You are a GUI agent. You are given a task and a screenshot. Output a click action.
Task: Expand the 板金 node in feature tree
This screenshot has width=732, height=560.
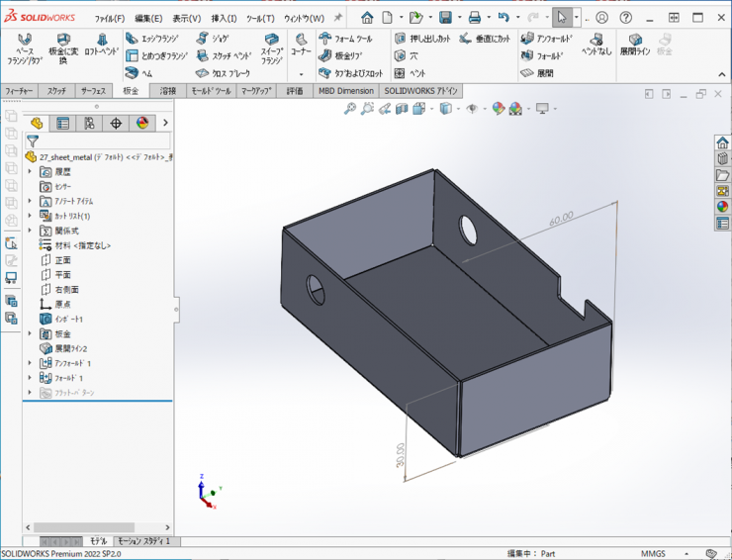pos(30,333)
